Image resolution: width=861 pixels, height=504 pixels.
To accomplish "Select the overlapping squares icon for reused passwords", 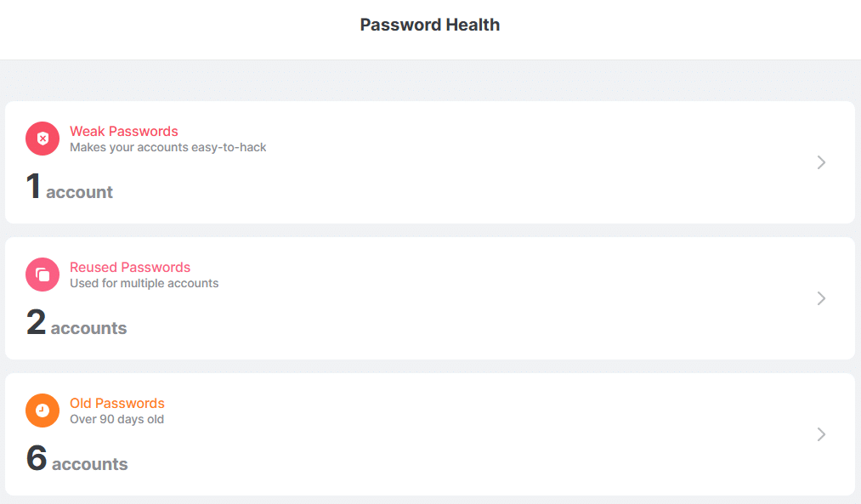I will 42,275.
